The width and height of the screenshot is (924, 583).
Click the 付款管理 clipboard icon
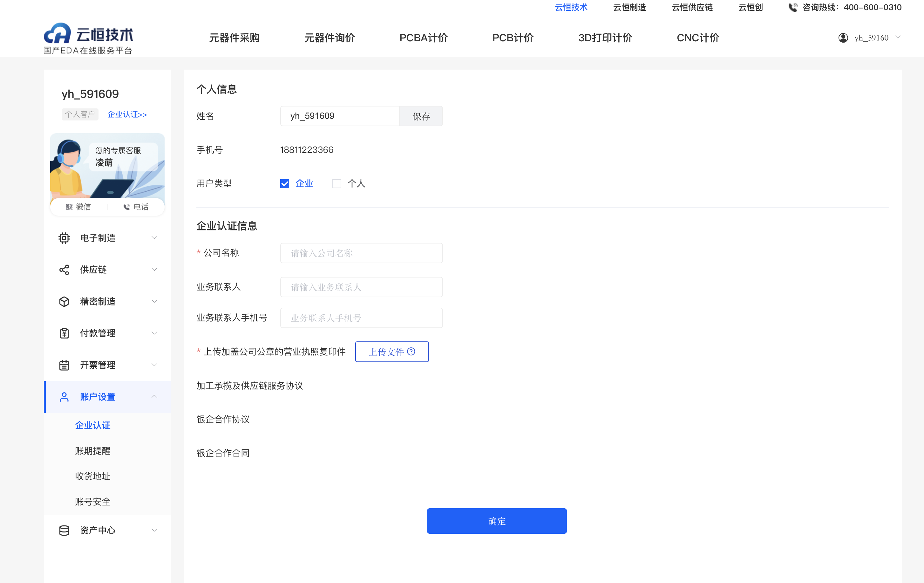(x=64, y=333)
